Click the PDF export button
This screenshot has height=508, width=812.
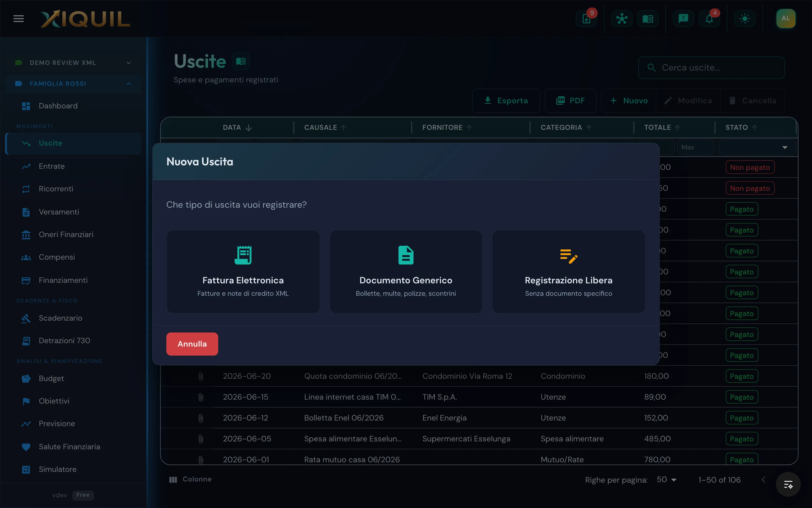pyautogui.click(x=570, y=100)
